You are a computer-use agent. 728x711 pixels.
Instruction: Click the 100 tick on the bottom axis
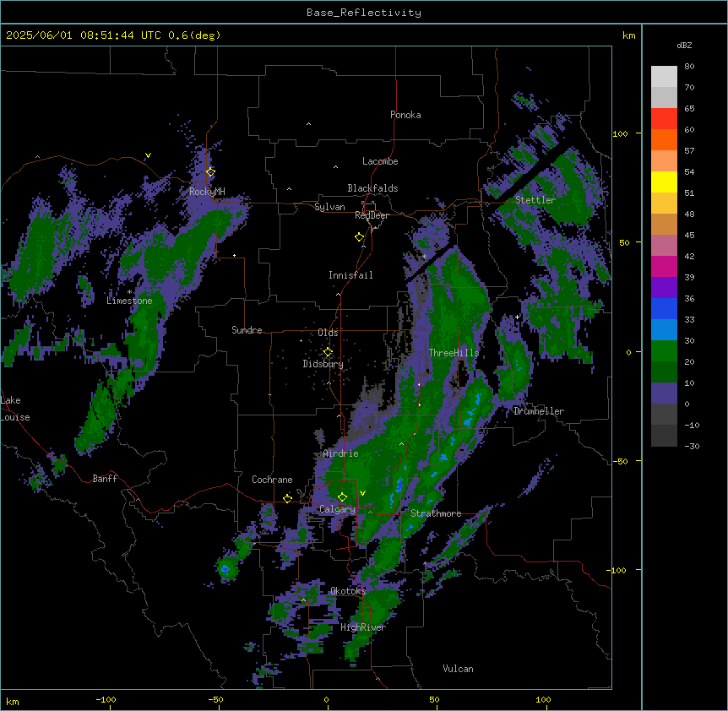click(543, 699)
